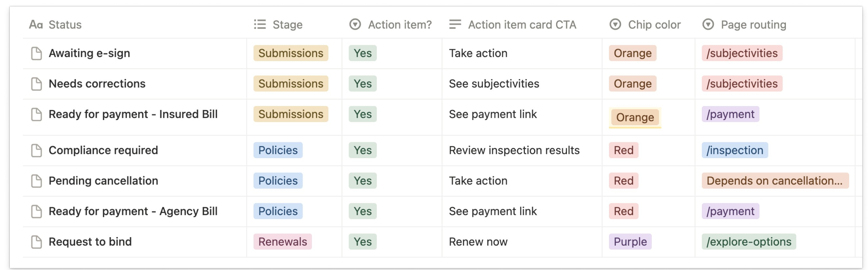Click the Action item card CTA text icon

(455, 24)
